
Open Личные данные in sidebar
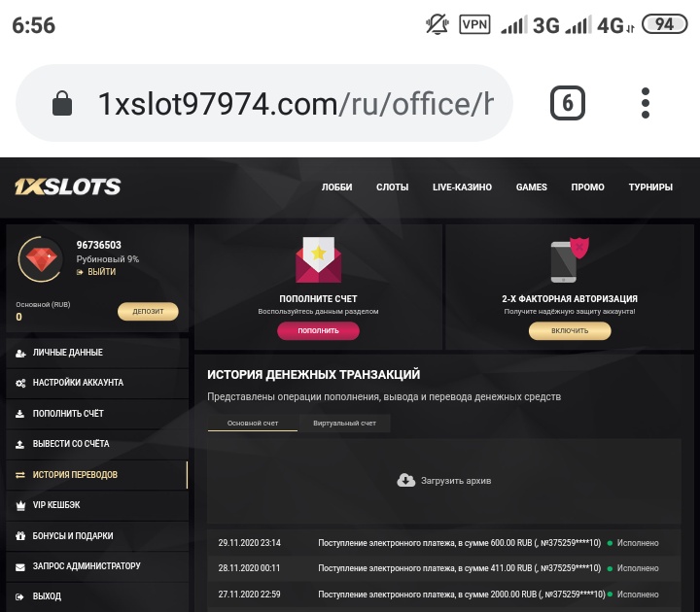coord(97,353)
